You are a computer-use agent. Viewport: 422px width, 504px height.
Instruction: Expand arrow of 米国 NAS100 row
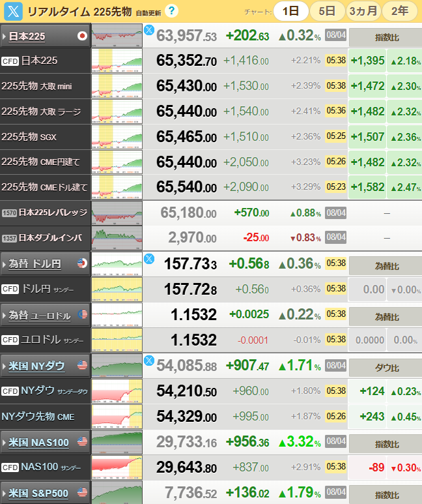click(x=4, y=443)
